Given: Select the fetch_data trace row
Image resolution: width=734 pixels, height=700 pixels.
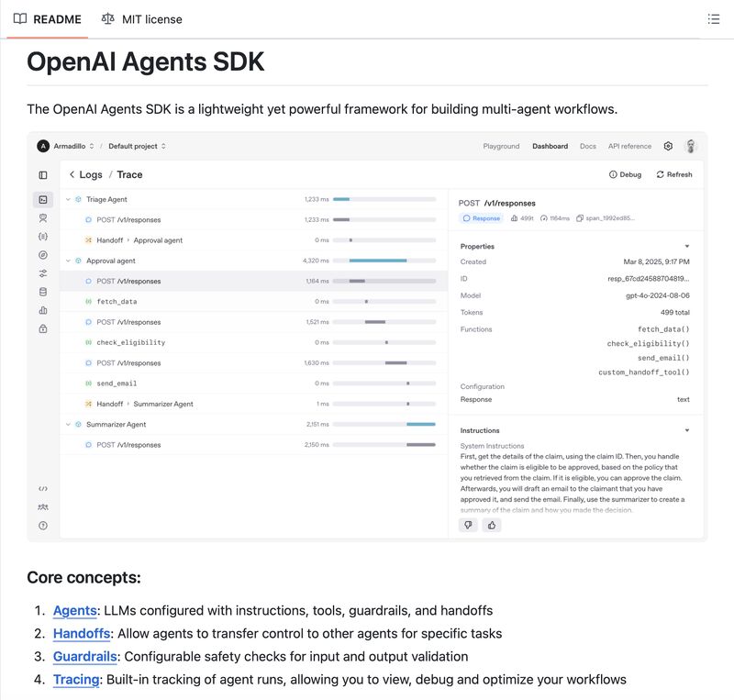Looking at the screenshot, I should pos(254,302).
